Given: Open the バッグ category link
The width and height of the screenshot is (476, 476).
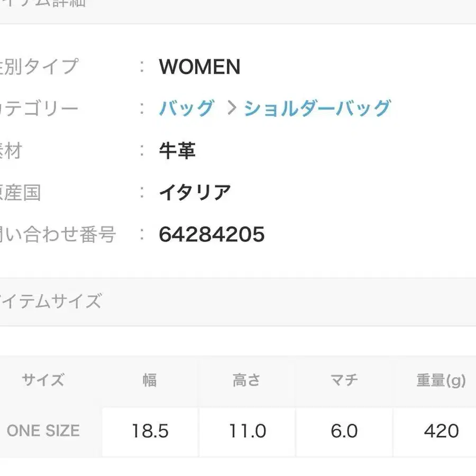Looking at the screenshot, I should (186, 108).
